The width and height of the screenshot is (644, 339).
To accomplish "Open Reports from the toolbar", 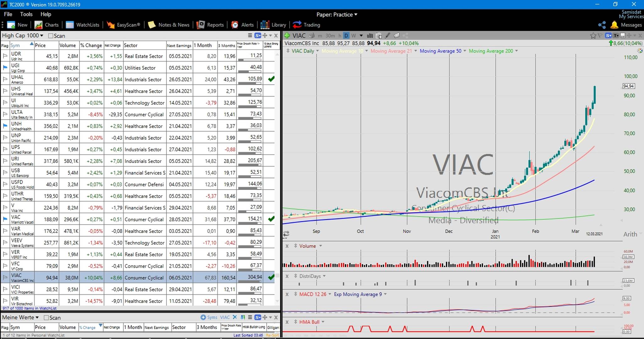I will [210, 25].
